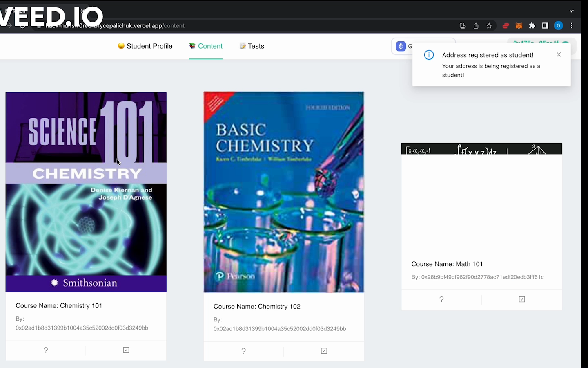Open the Science 101 Chemistry cover image
The height and width of the screenshot is (368, 588).
click(86, 192)
